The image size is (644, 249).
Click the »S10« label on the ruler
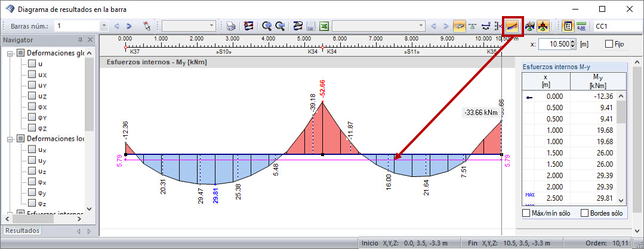tap(224, 52)
